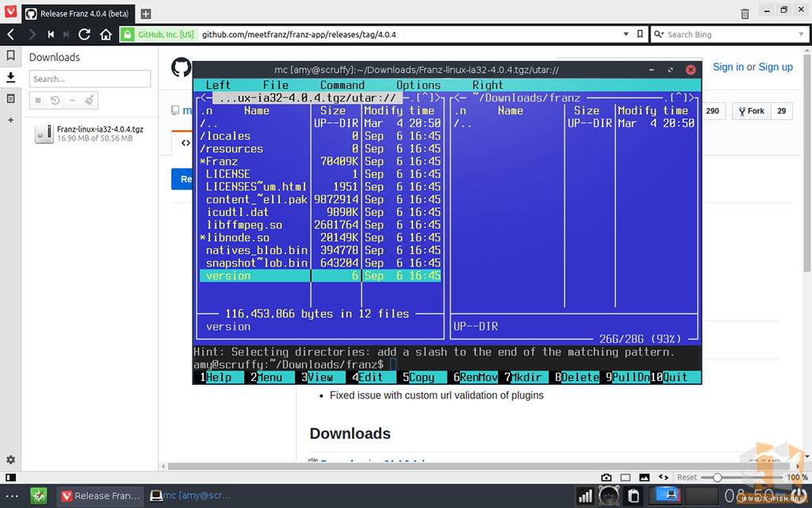Image resolution: width=812 pixels, height=508 pixels.
Task: Adjust the page zoom slider
Action: [717, 477]
